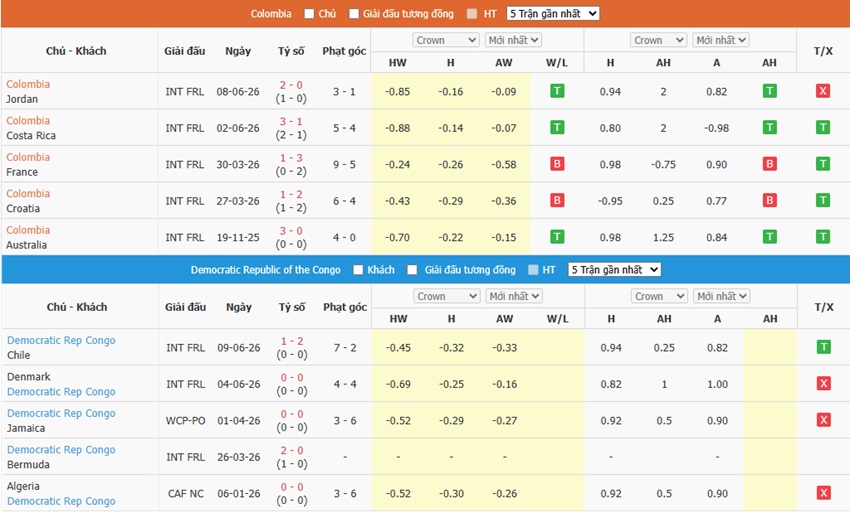This screenshot has width=850, height=513.
Task: Tick Giải đấu tương đồng checkbox for Congo
Action: (413, 270)
